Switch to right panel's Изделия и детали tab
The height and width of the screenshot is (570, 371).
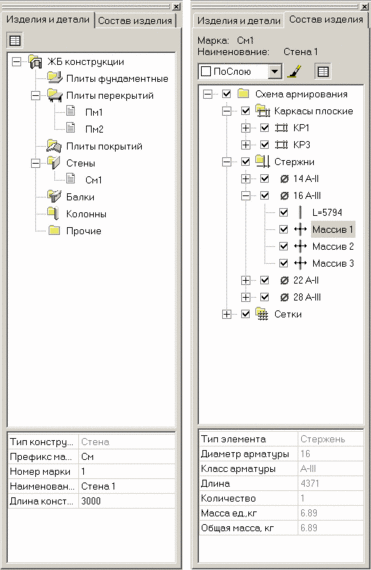[x=239, y=21]
